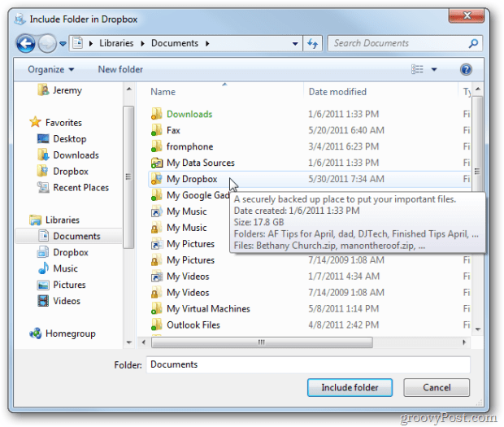Click the horizontal scroll right arrow
Screen dimensions: 504x427
point(464,342)
